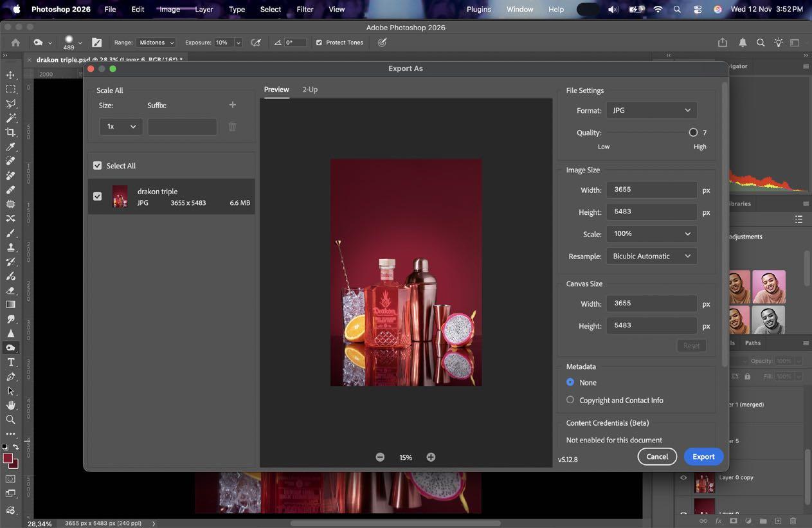
Task: Open the Format dropdown showing JPG
Action: (651, 111)
